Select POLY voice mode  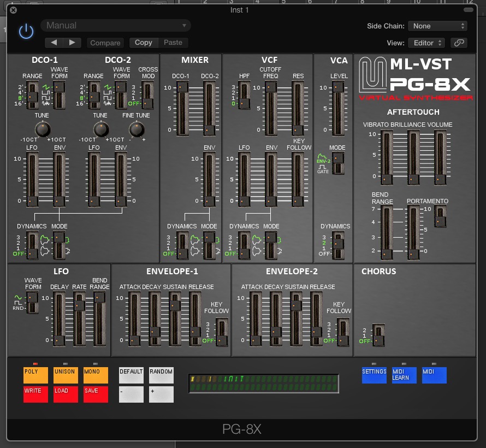pos(35,375)
